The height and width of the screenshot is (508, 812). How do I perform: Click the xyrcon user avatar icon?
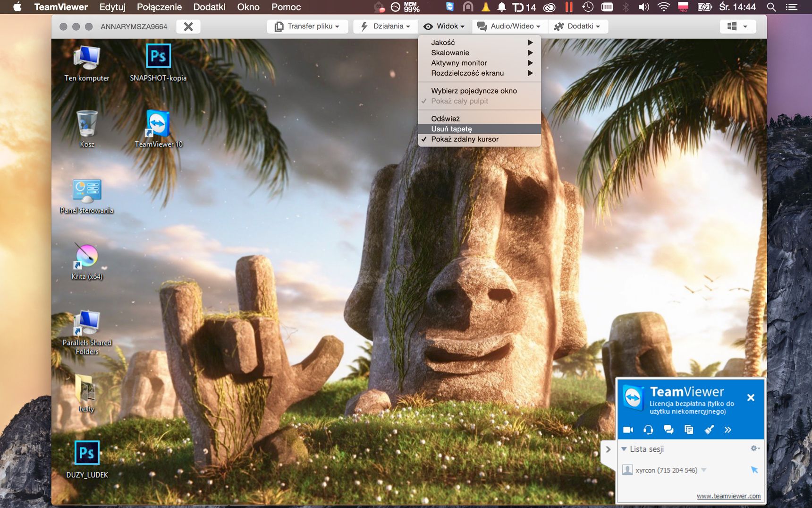coord(627,470)
